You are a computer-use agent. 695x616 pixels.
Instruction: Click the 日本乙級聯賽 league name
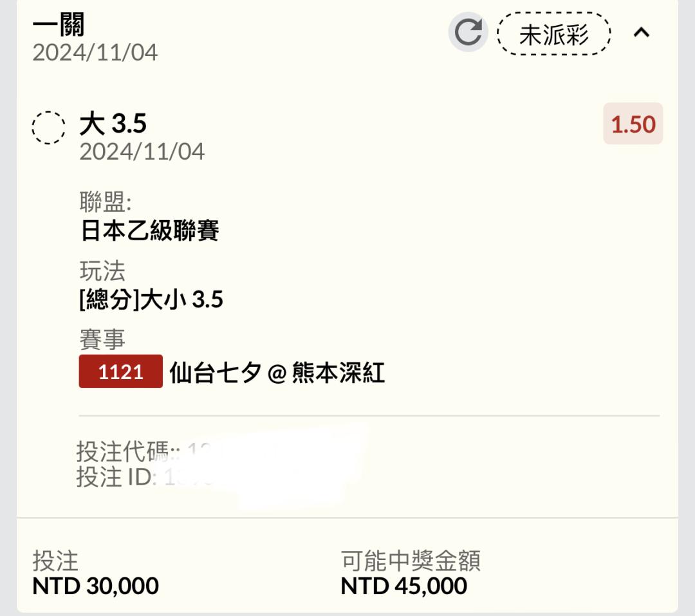click(x=149, y=230)
